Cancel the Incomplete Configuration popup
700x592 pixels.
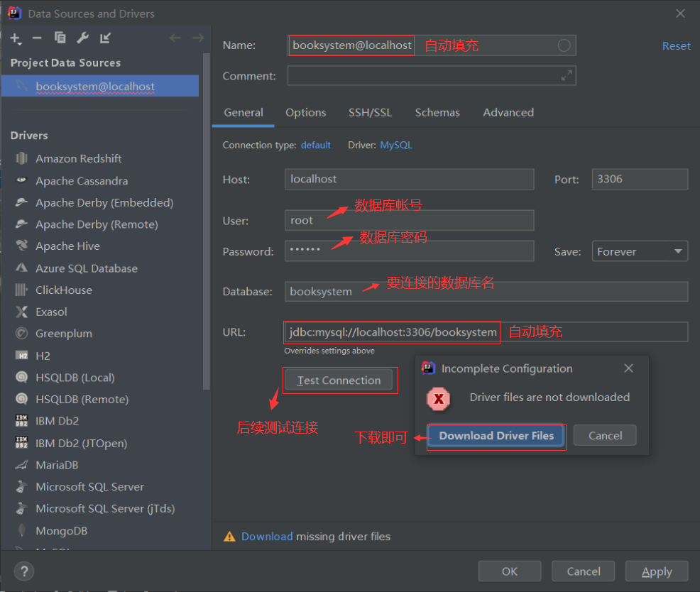[605, 435]
